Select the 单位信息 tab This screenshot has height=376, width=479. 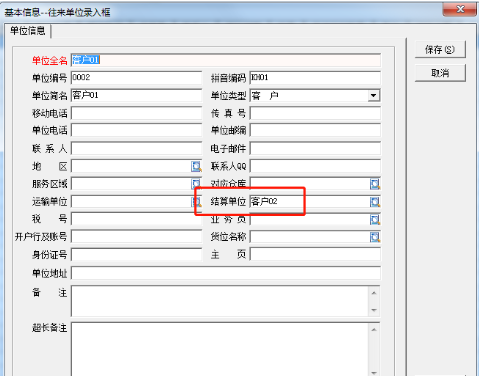[27, 31]
